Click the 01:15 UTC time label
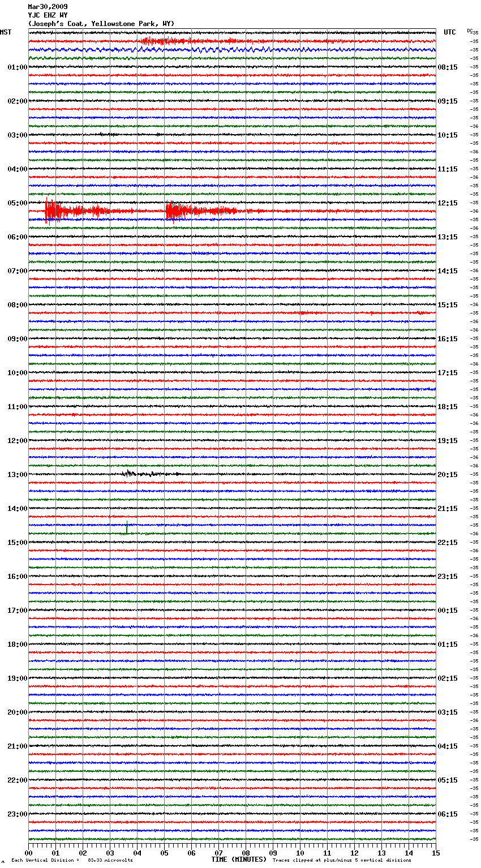481x868 pixels. pyautogui.click(x=448, y=644)
